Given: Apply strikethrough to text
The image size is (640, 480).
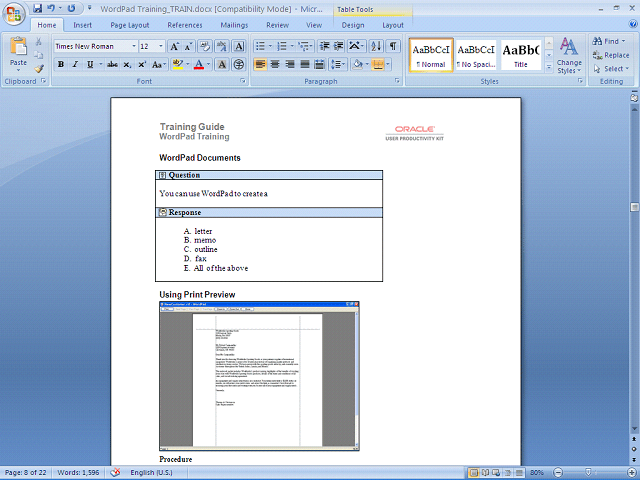Looking at the screenshot, I should tap(112, 64).
